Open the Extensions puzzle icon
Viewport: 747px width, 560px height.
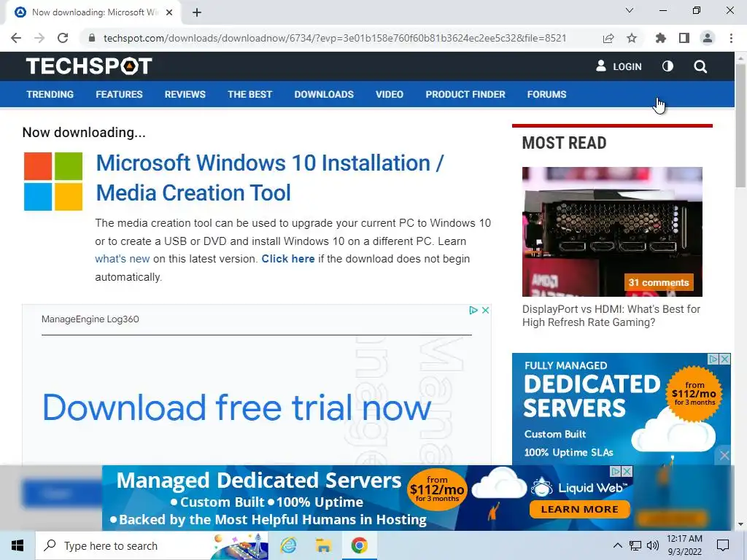660,38
